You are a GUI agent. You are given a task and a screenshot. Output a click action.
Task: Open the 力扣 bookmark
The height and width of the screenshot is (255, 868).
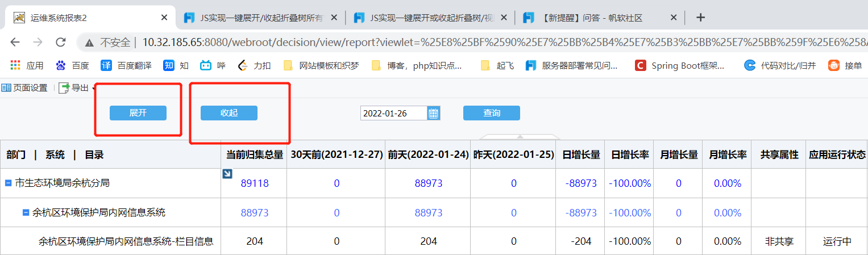(x=254, y=65)
